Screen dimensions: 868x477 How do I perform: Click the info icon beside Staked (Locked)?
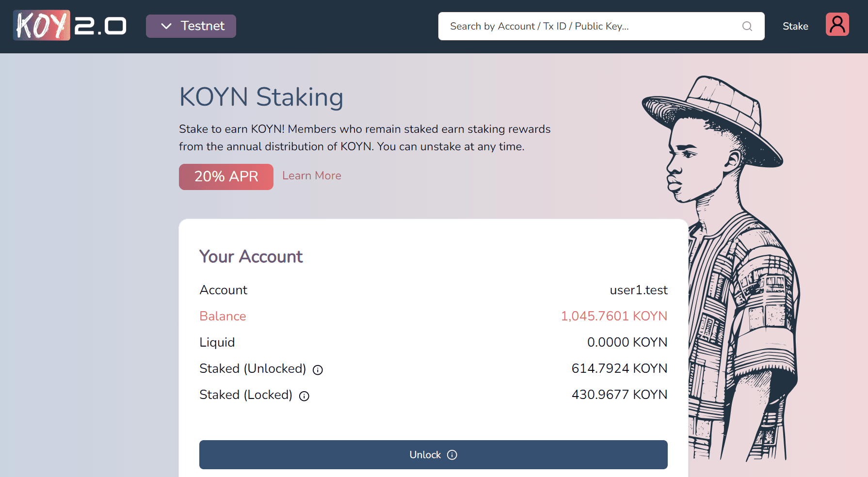click(x=304, y=396)
